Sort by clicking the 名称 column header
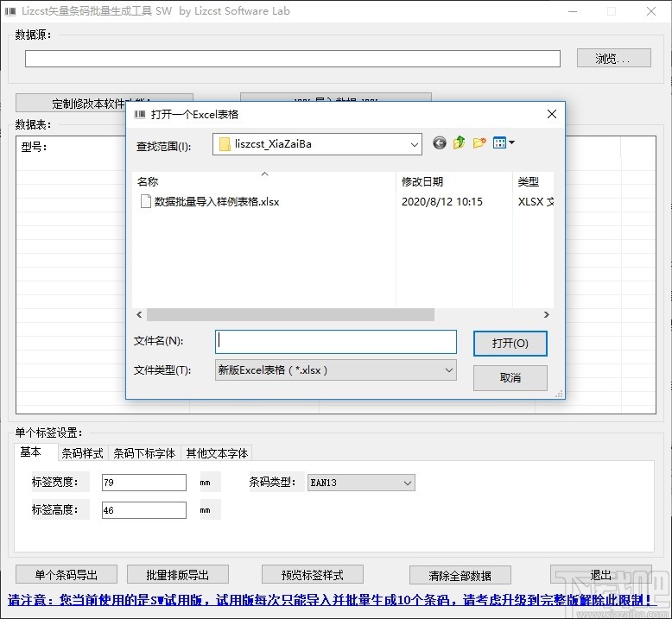The width and height of the screenshot is (672, 619). 264,181
